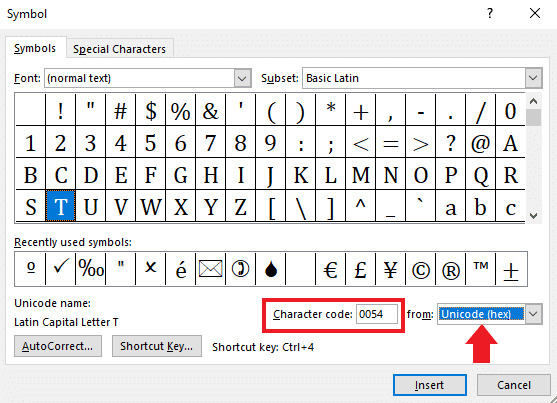This screenshot has height=403, width=557.
Task: Click the Insert button
Action: point(430,385)
